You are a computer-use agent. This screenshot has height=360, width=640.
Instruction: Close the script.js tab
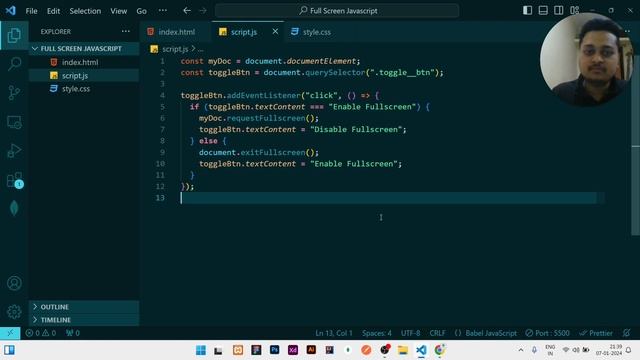pyautogui.click(x=275, y=31)
